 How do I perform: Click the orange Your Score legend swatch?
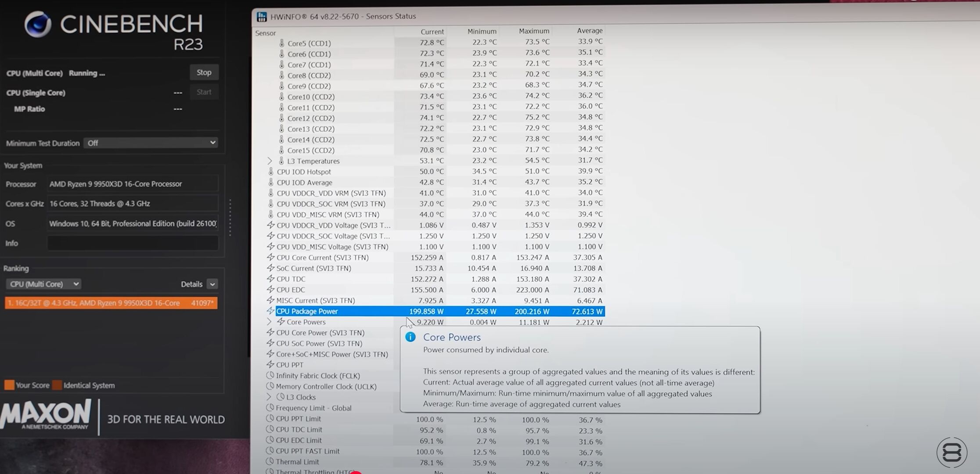(x=9, y=385)
